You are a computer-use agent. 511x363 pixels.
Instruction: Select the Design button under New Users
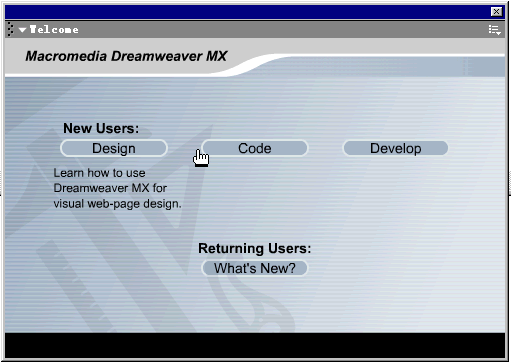click(x=114, y=148)
